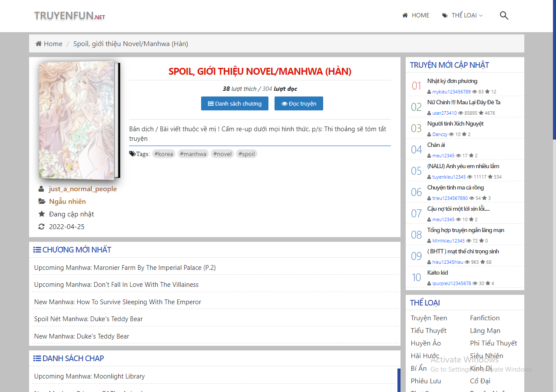Expand the Thể Loại dropdown menu
The width and height of the screenshot is (556, 392).
point(463,15)
